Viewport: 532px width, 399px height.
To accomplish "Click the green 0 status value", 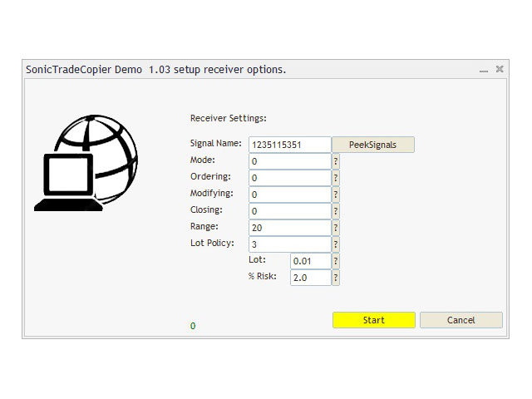I will pos(193,326).
